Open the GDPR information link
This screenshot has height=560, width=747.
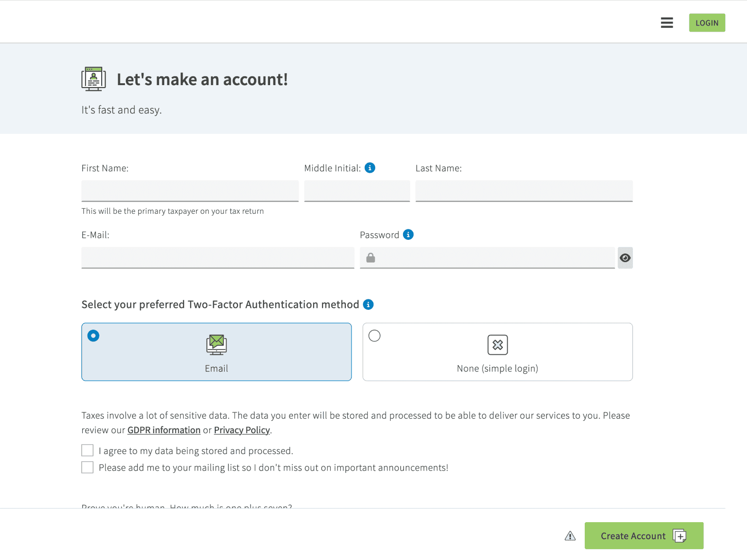click(x=164, y=430)
